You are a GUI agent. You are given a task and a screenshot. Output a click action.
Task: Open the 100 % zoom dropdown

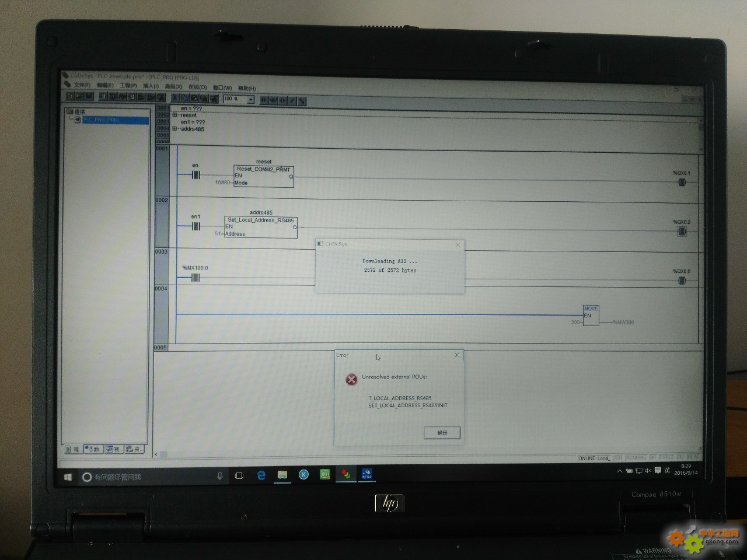click(250, 100)
